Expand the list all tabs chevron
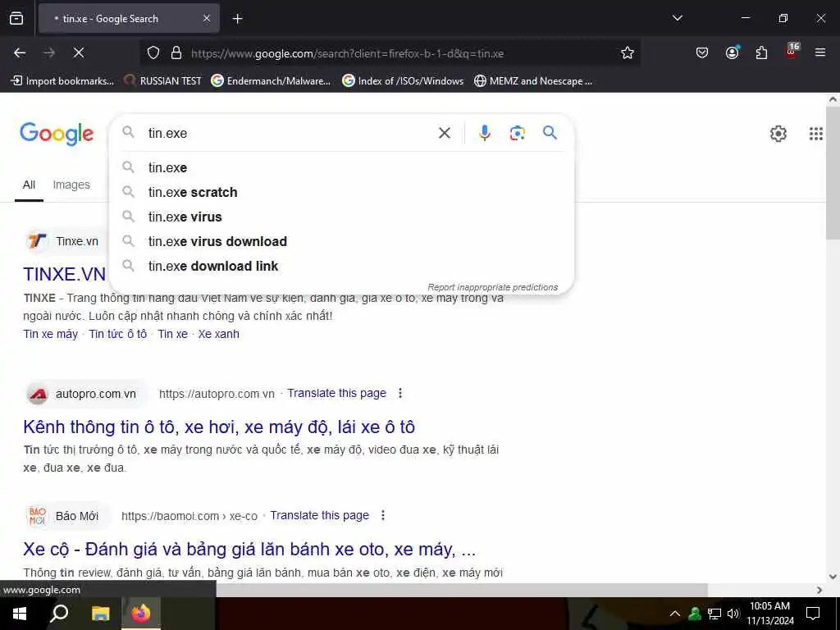Viewport: 840px width, 630px height. (x=677, y=18)
